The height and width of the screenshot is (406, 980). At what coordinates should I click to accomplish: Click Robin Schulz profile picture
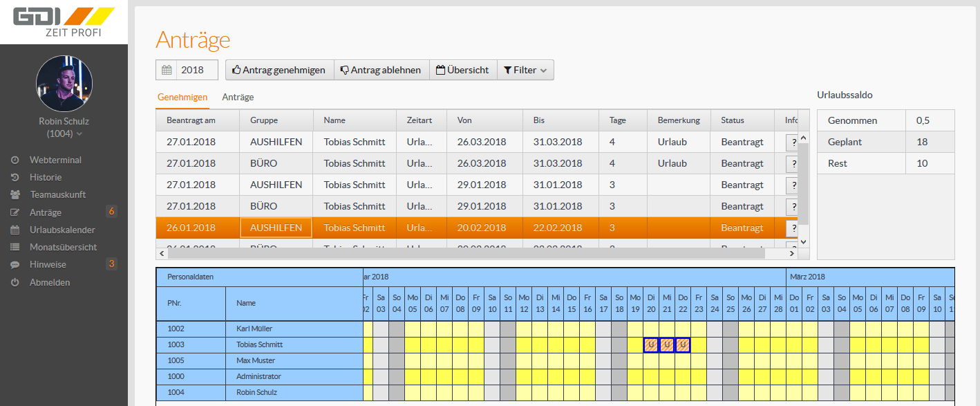[64, 84]
